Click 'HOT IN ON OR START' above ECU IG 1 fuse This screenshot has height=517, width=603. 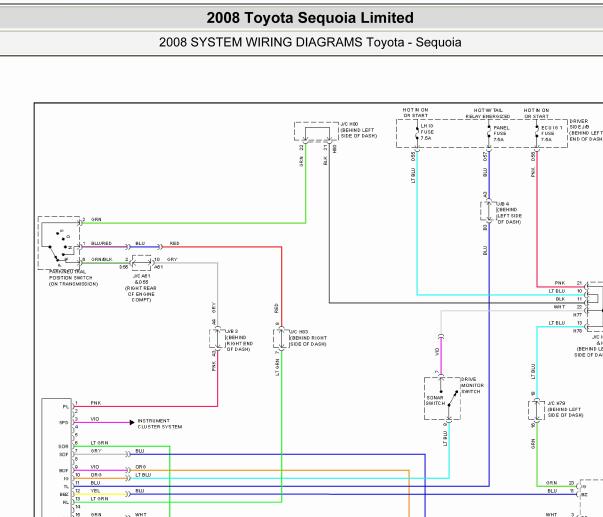click(x=536, y=113)
